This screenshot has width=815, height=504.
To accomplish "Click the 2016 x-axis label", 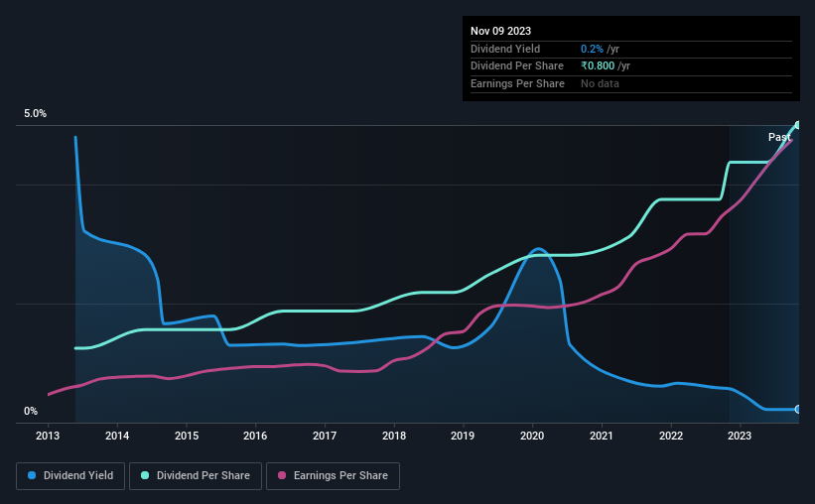I will click(255, 436).
